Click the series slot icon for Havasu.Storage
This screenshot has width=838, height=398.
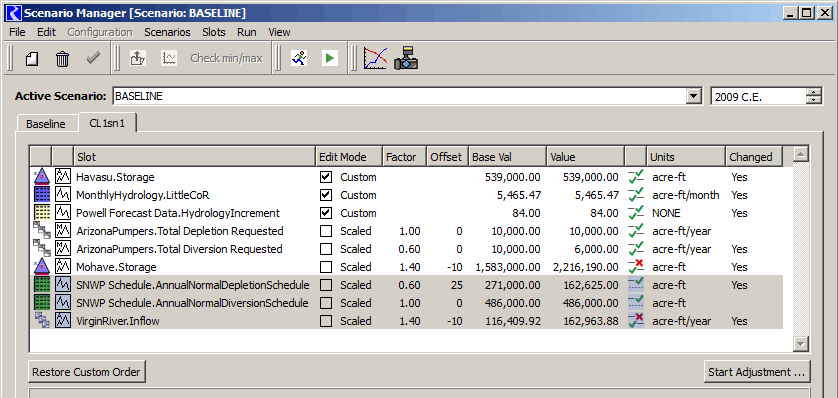(x=63, y=176)
